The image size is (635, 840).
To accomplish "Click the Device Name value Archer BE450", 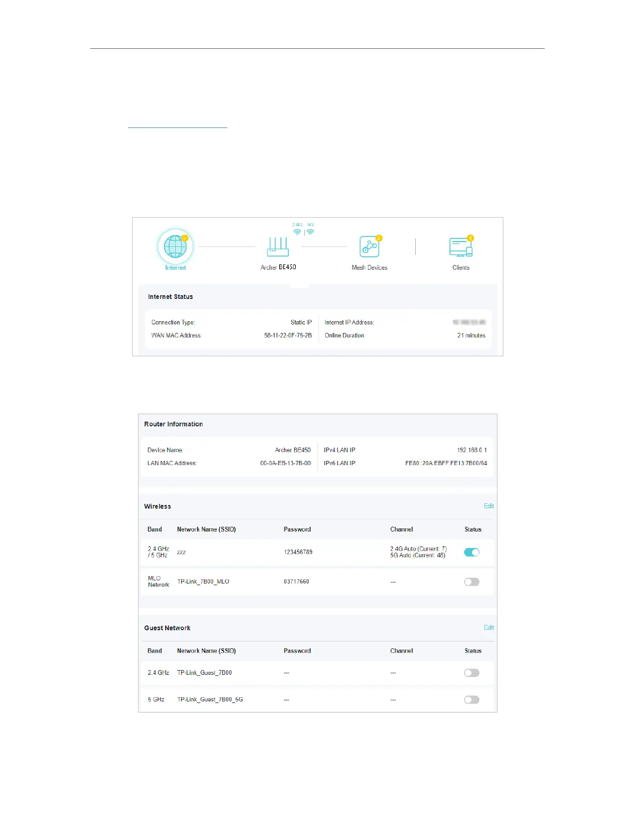I will coord(293,450).
